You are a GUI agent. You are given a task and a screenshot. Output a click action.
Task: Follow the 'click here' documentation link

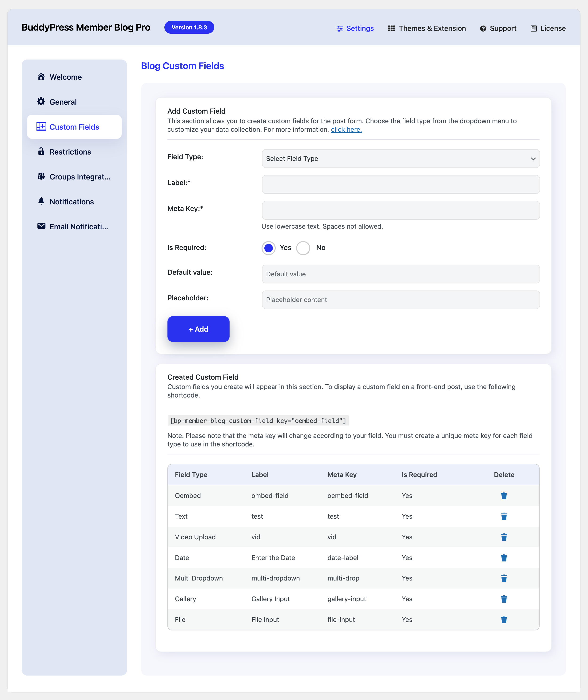click(x=346, y=130)
